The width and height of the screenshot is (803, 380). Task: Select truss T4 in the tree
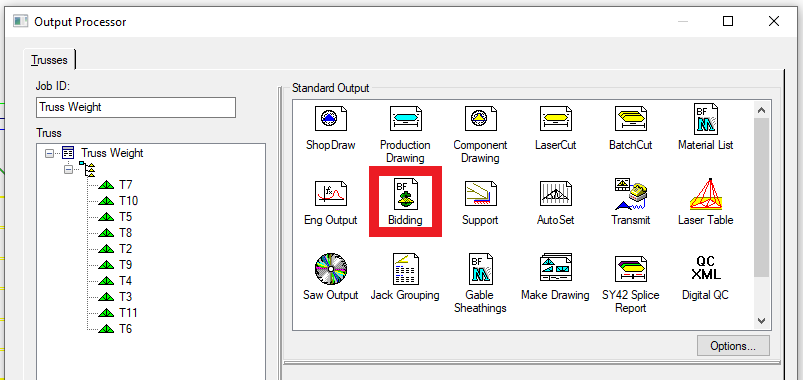click(x=125, y=281)
